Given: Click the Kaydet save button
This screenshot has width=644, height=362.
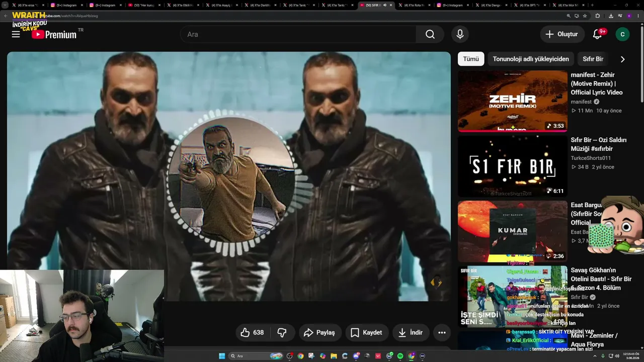Looking at the screenshot, I should [366, 332].
